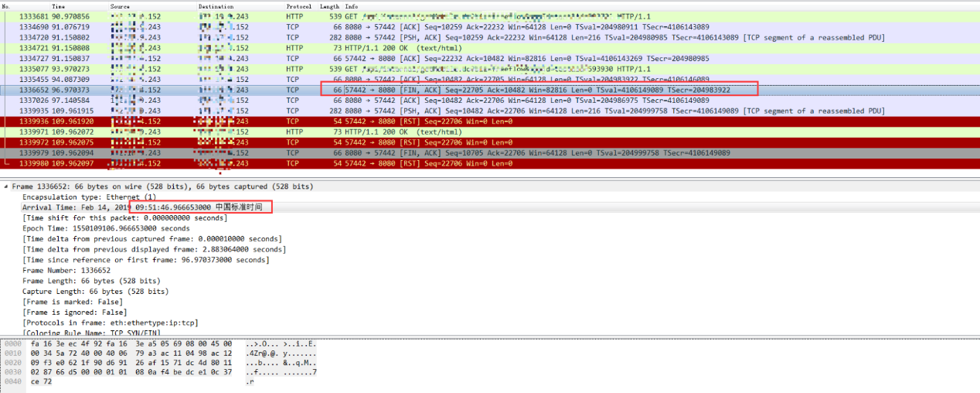
Task: Select grey FIN, ACK packet 1339979
Action: (490, 153)
